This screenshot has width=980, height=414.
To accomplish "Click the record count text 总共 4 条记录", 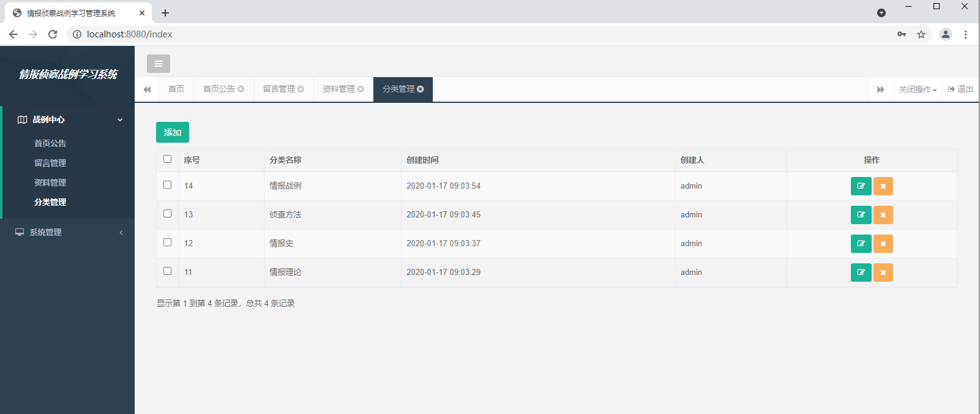I will (x=271, y=303).
